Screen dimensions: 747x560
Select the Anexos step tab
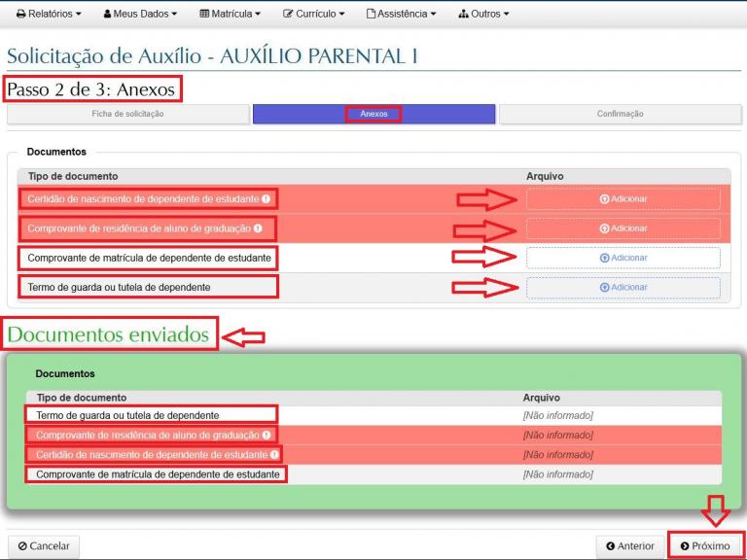373,114
